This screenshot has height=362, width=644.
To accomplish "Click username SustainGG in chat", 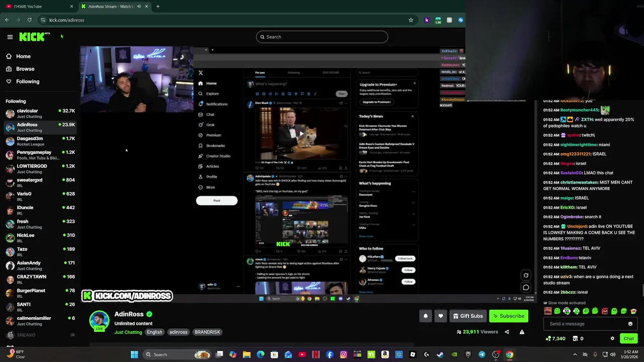I will [x=571, y=173].
